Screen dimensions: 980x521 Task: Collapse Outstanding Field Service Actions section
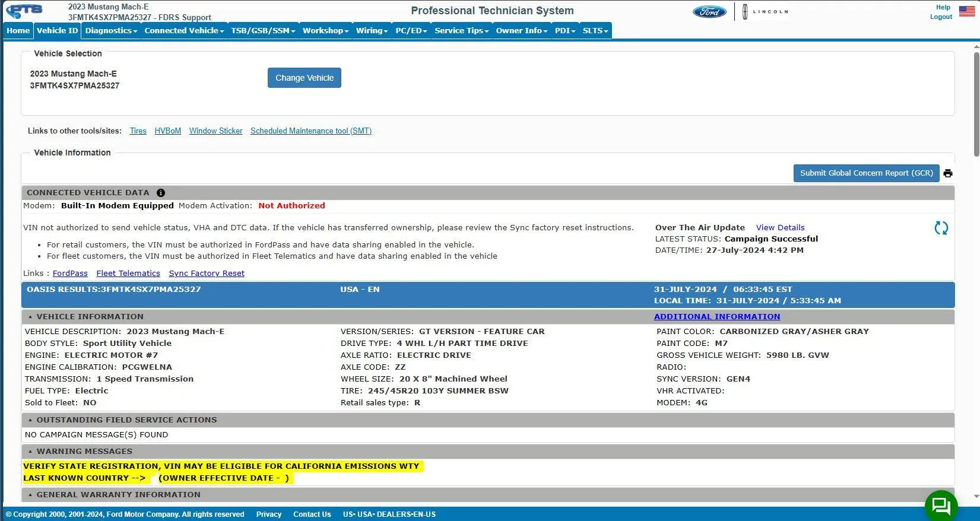pyautogui.click(x=30, y=420)
